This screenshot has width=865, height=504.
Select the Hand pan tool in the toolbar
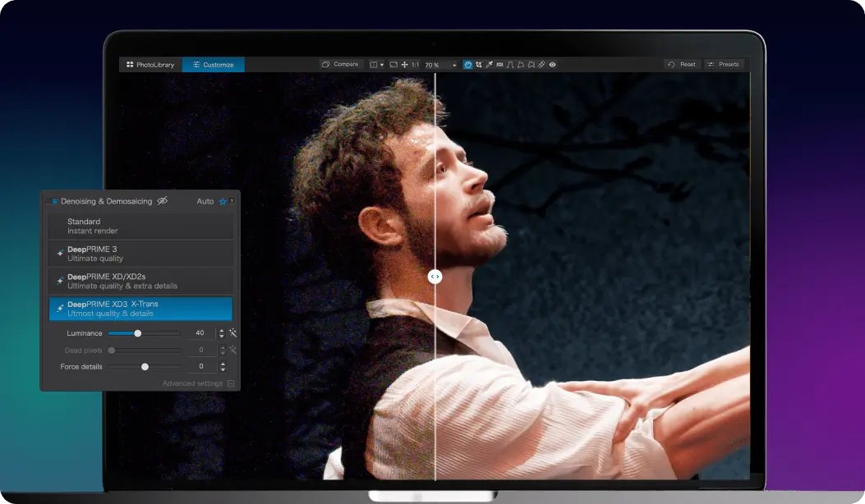click(467, 64)
